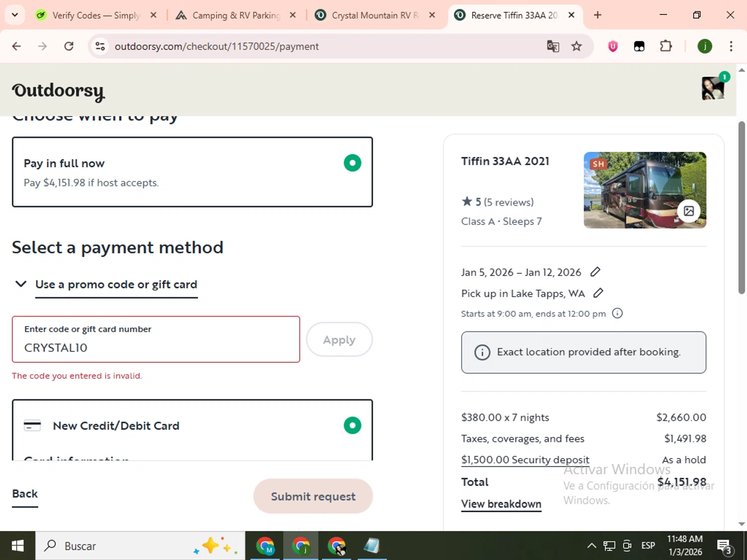Image resolution: width=747 pixels, height=560 pixels.
Task: Click the info icon beside start time
Action: pyautogui.click(x=617, y=313)
